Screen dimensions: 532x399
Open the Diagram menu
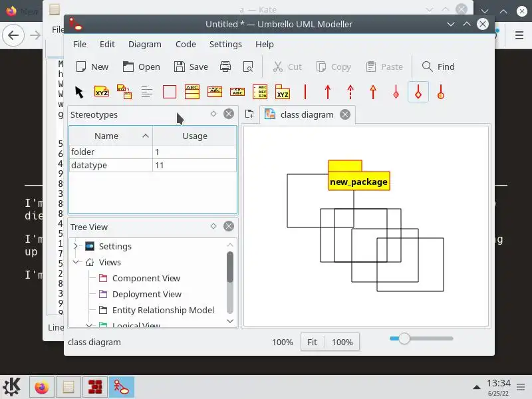coord(145,44)
